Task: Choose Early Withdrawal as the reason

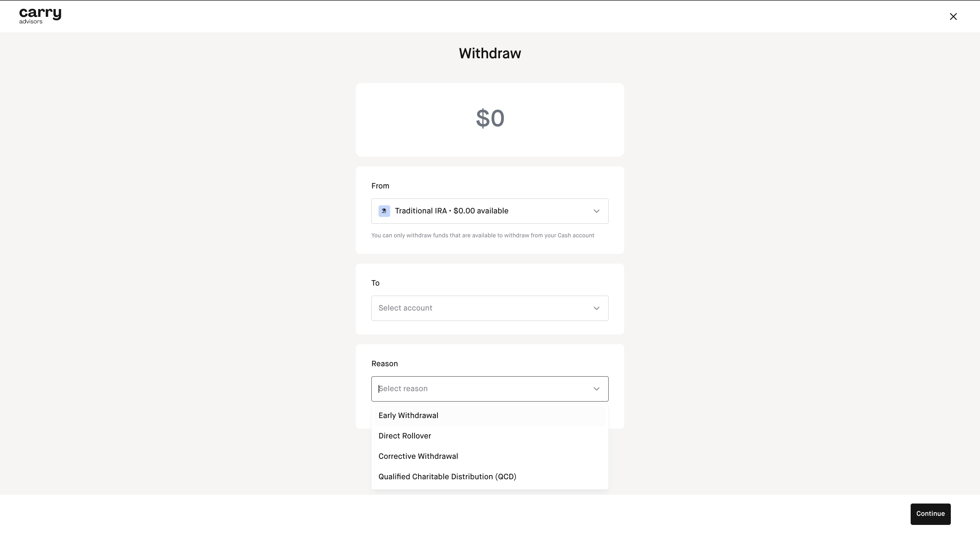Action: coord(408,415)
